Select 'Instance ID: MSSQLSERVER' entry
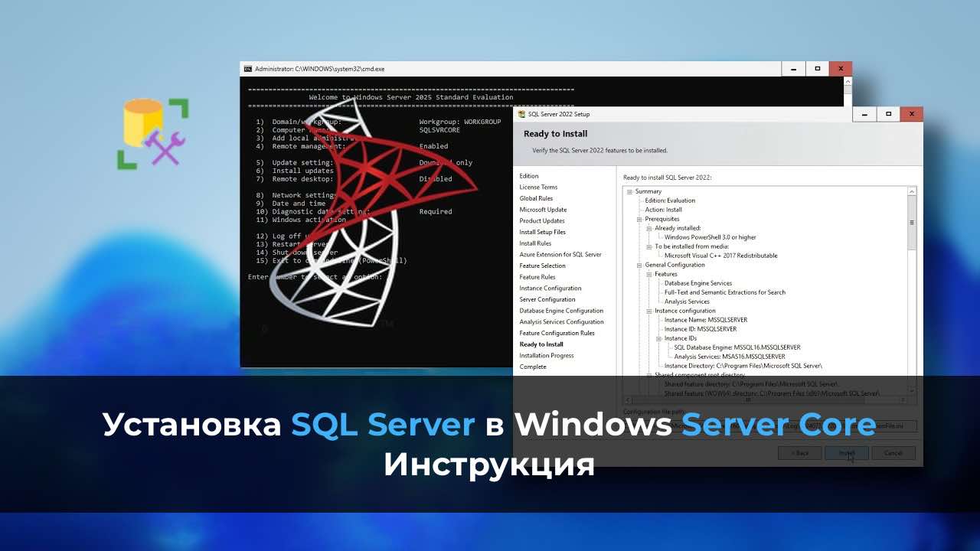The width and height of the screenshot is (980, 551). pyautogui.click(x=700, y=329)
